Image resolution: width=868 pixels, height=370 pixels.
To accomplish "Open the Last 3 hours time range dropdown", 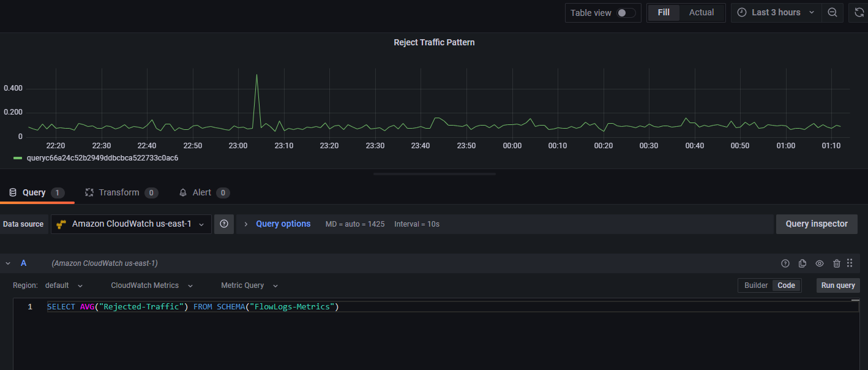I will tap(776, 12).
